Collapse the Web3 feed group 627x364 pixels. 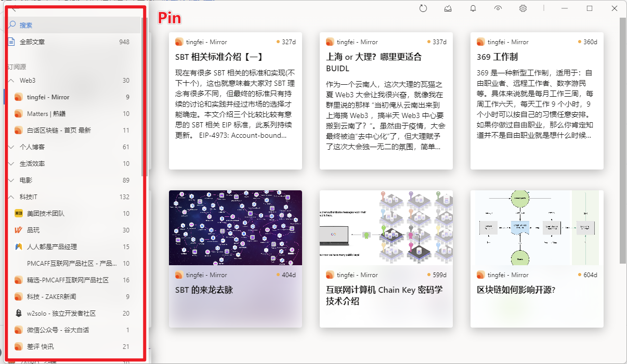(x=11, y=80)
